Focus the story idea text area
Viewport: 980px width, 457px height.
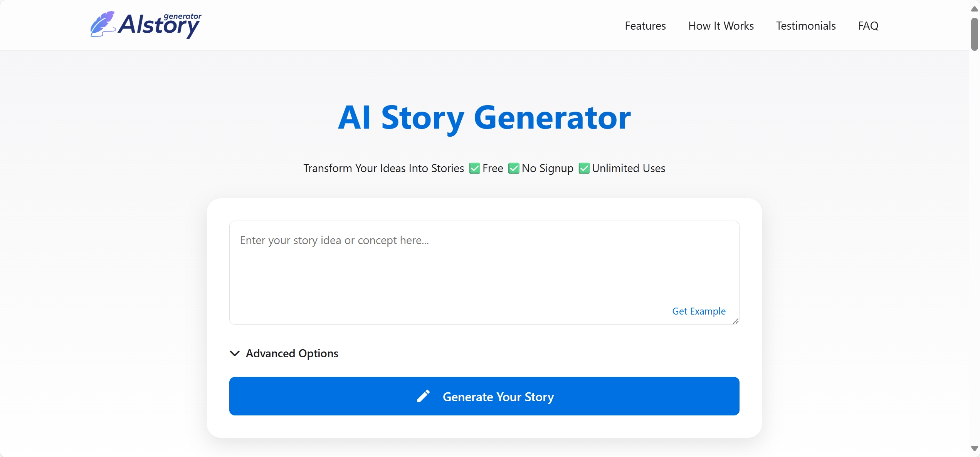[484, 273]
